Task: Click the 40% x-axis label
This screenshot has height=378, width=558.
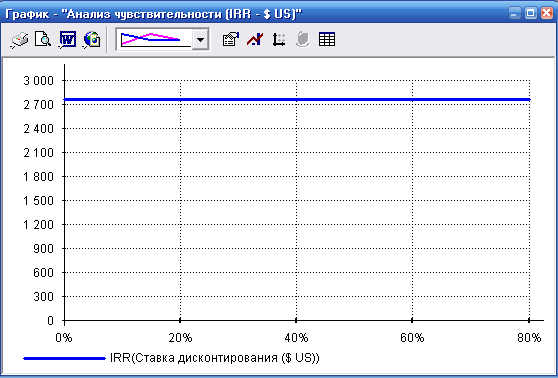Action: click(x=296, y=337)
